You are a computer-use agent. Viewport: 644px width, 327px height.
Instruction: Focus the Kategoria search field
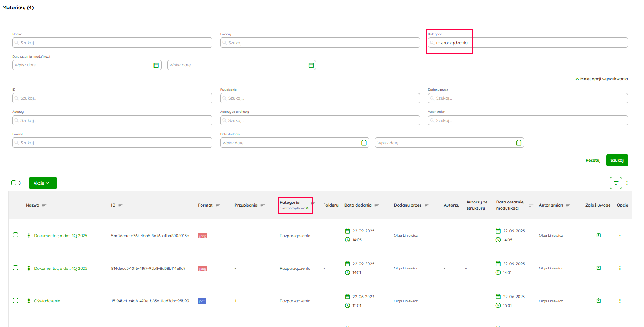point(528,43)
